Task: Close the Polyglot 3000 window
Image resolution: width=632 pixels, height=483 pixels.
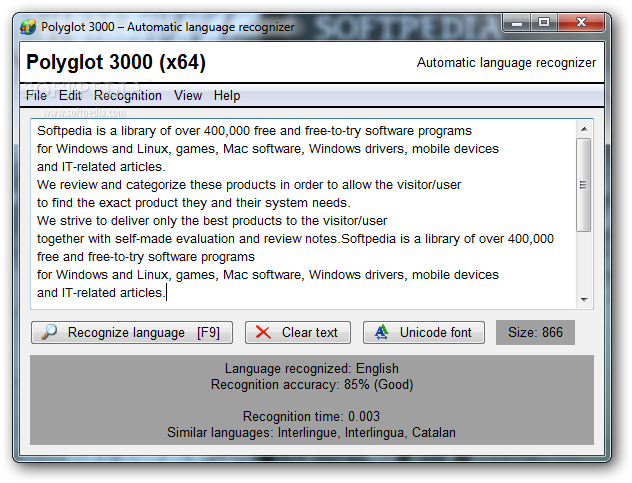Action: click(581, 23)
